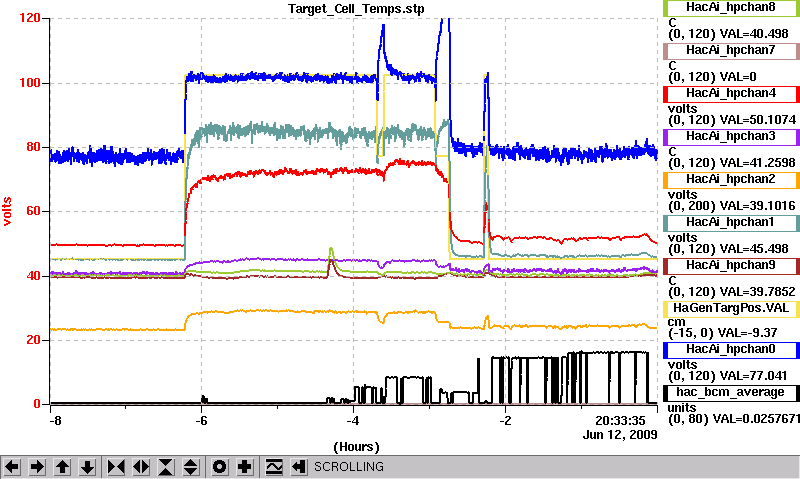
Task: Pan the graph up with the up arrow
Action: [x=62, y=467]
